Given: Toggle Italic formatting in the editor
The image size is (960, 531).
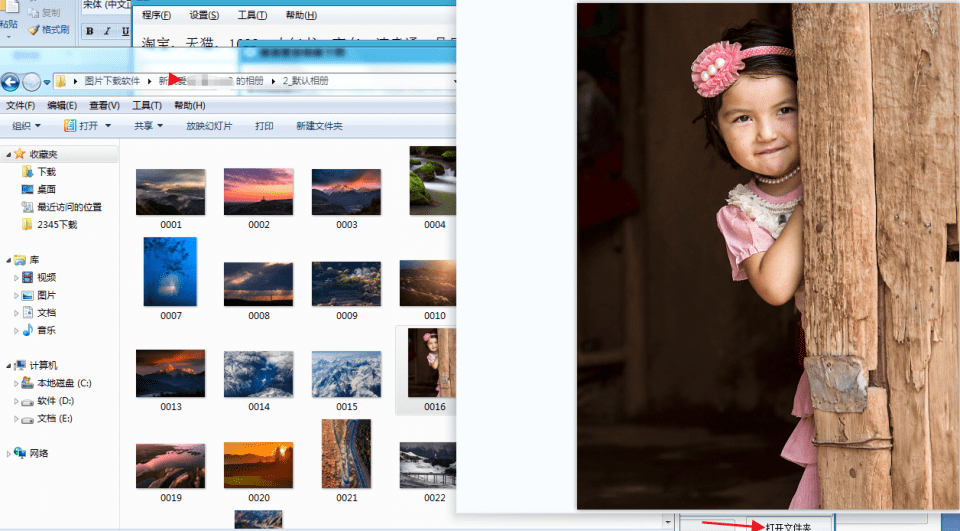Looking at the screenshot, I should pyautogui.click(x=107, y=31).
